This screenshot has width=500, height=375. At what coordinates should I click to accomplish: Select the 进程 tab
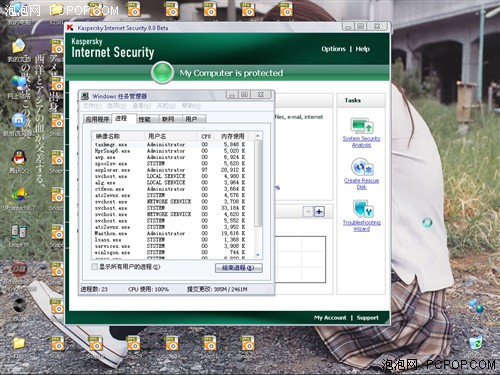pyautogui.click(x=124, y=118)
